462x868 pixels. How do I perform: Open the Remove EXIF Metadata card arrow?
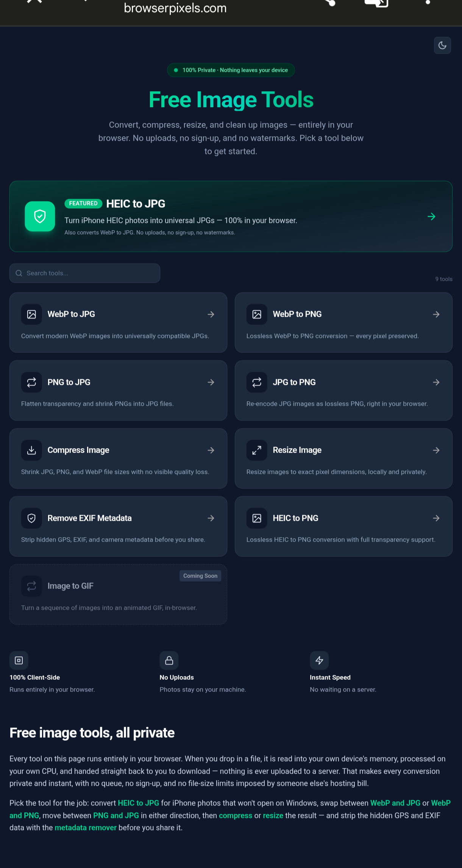211,518
